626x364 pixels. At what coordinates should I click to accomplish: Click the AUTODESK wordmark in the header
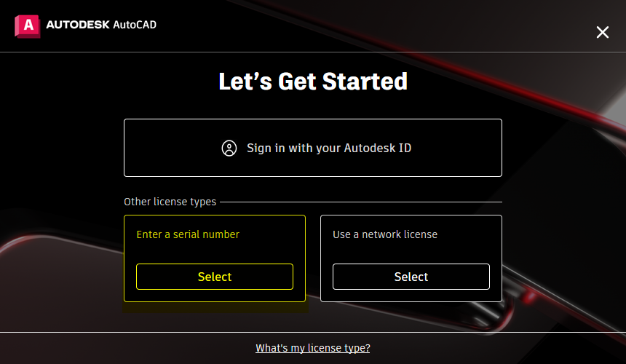point(78,25)
